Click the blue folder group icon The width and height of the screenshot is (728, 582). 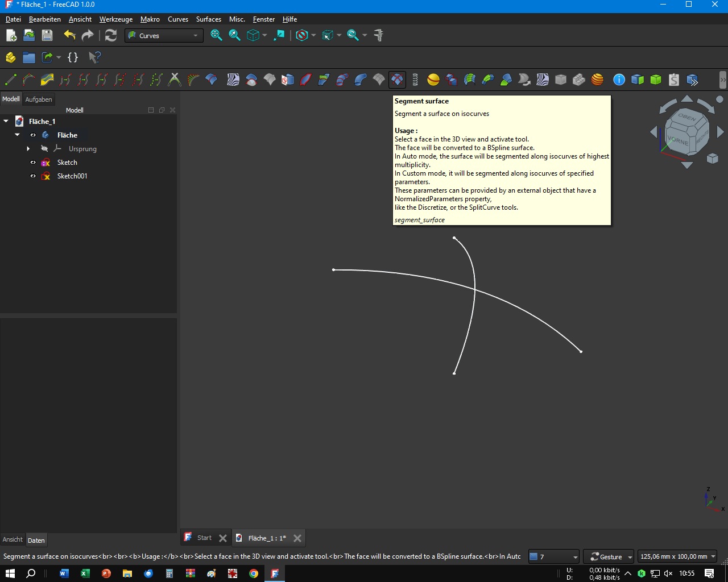29,57
